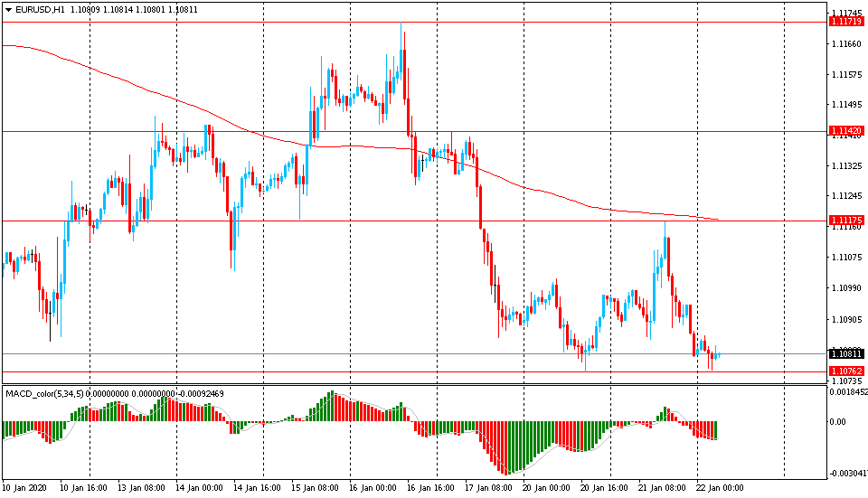Click the 15 Jan 08:00 time label
The width and height of the screenshot is (868, 498).
[315, 487]
